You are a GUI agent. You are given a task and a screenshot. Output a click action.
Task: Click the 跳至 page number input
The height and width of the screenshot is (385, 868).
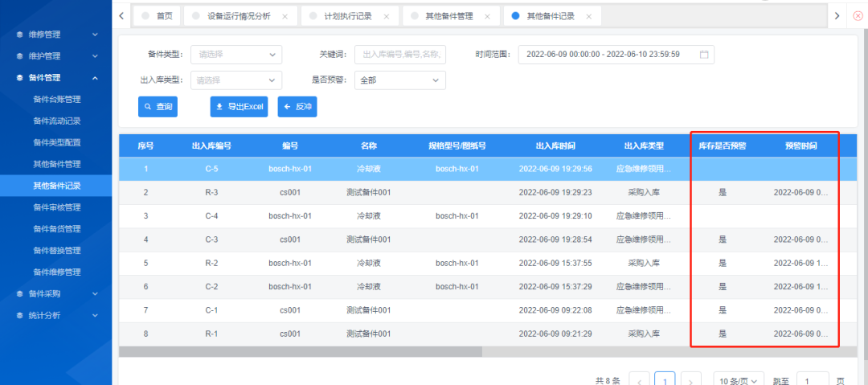(x=813, y=380)
